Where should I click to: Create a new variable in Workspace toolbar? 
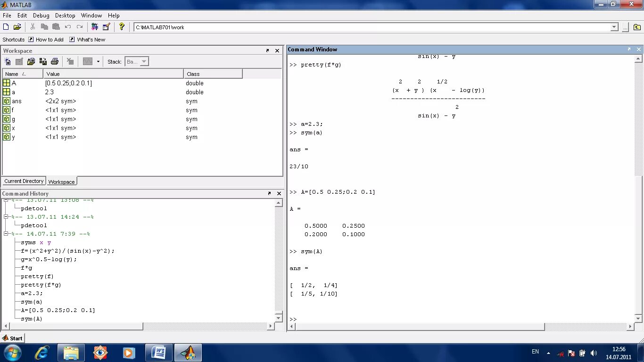pos(8,61)
